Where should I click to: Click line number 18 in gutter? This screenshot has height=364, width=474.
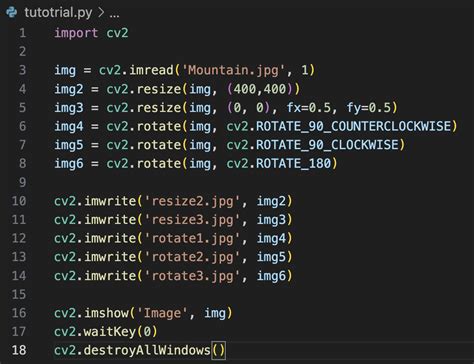click(x=19, y=350)
